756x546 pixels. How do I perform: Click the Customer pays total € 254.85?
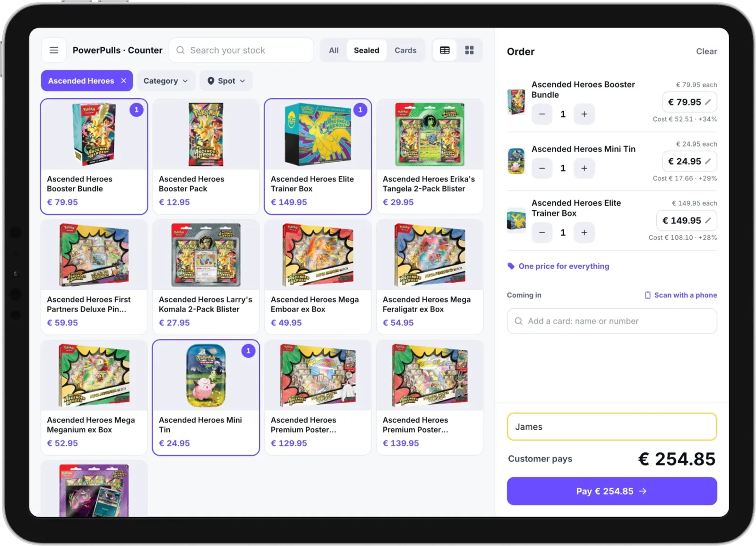tap(677, 459)
